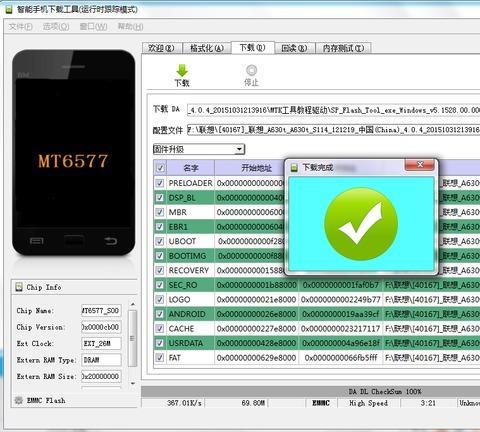Uncheck the LOGO row checkbox

point(160,299)
